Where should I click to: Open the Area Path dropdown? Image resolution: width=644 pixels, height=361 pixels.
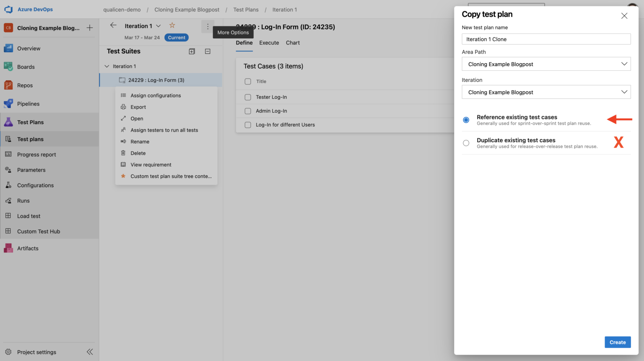click(x=546, y=64)
